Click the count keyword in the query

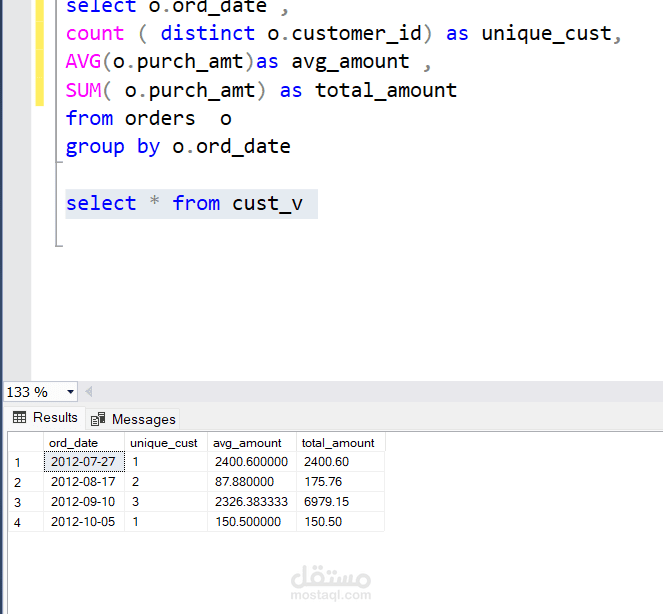tap(95, 33)
